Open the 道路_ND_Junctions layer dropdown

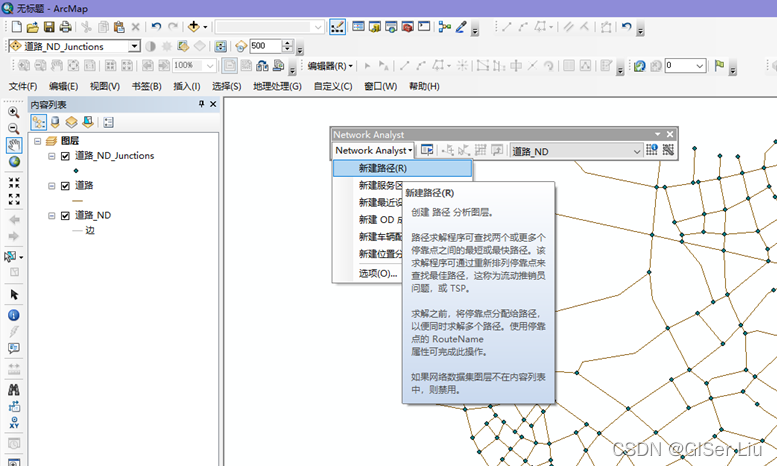(134, 46)
